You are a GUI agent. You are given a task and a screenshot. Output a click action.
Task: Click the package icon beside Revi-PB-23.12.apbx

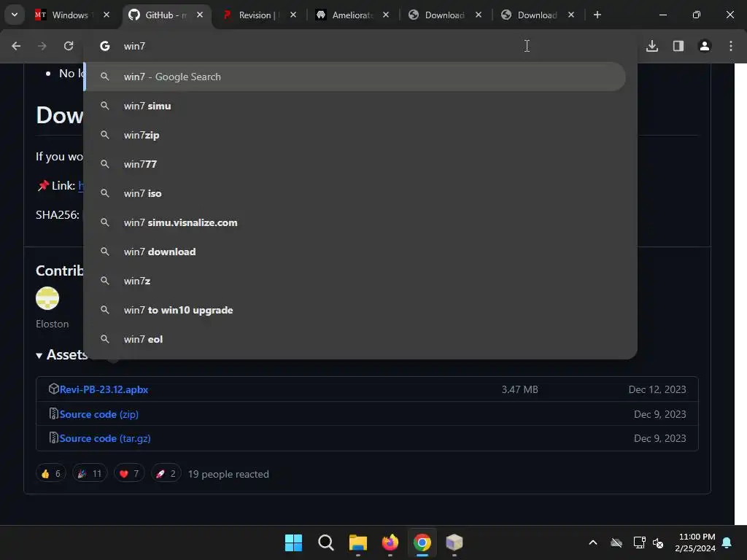coord(54,389)
